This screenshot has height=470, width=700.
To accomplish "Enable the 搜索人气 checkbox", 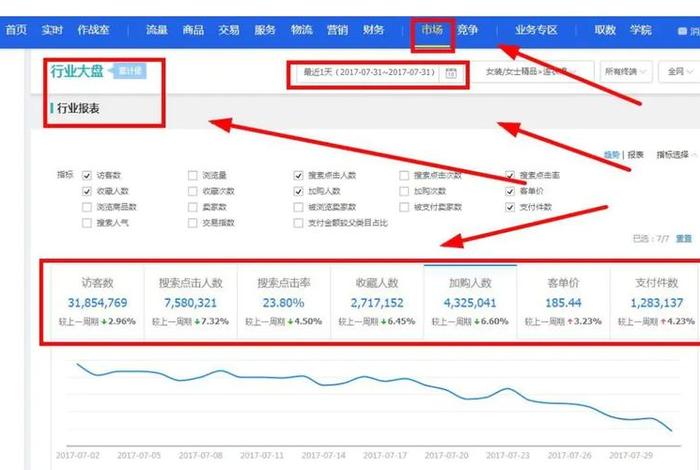I will click(87, 223).
